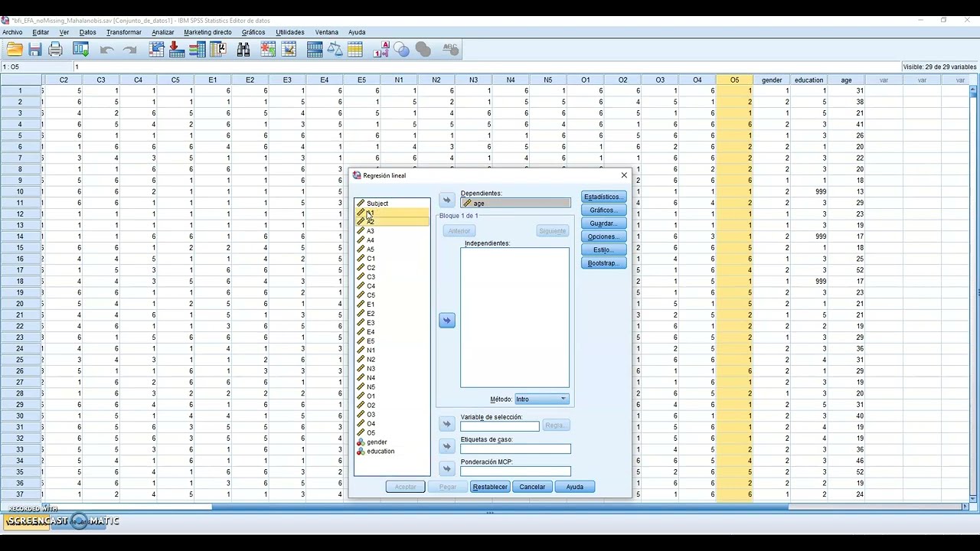Use variable sets overlapping circles icon
This screenshot has height=551, width=980.
point(402,50)
